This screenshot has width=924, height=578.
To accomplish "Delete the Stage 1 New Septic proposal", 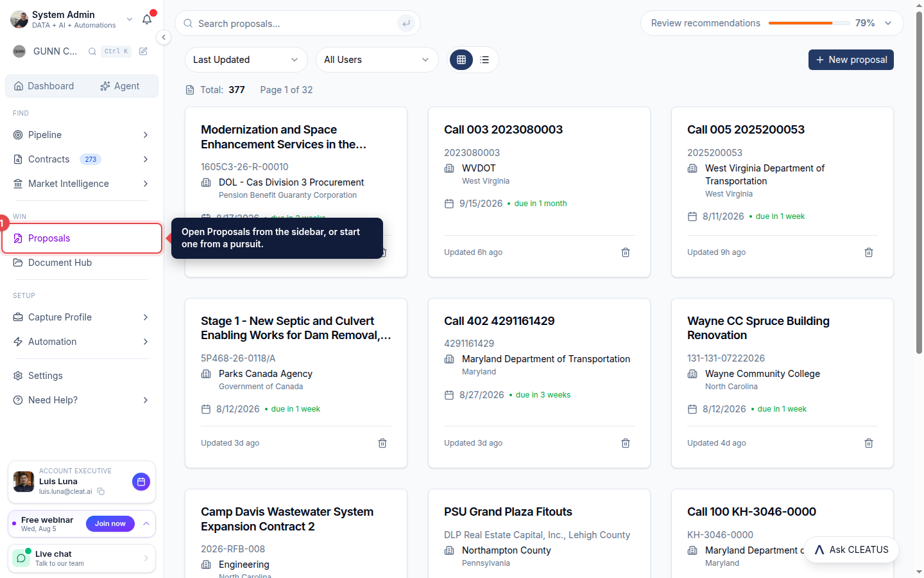I will tap(382, 443).
